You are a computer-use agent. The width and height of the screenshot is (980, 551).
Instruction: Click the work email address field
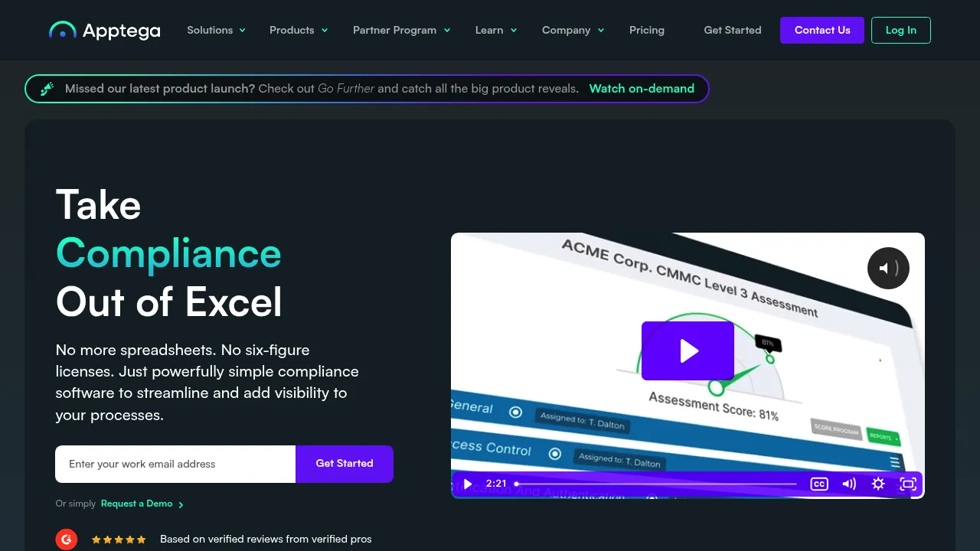[175, 464]
